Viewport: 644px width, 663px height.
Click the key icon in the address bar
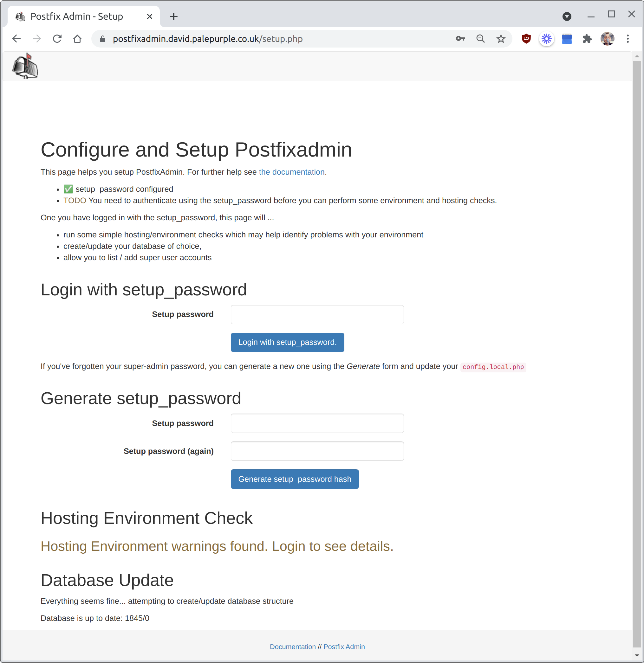pyautogui.click(x=460, y=39)
